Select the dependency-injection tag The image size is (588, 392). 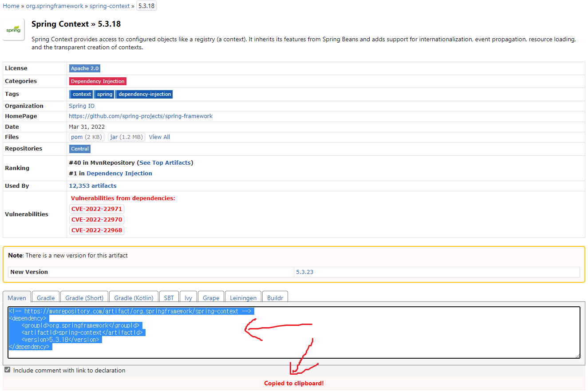coord(144,94)
